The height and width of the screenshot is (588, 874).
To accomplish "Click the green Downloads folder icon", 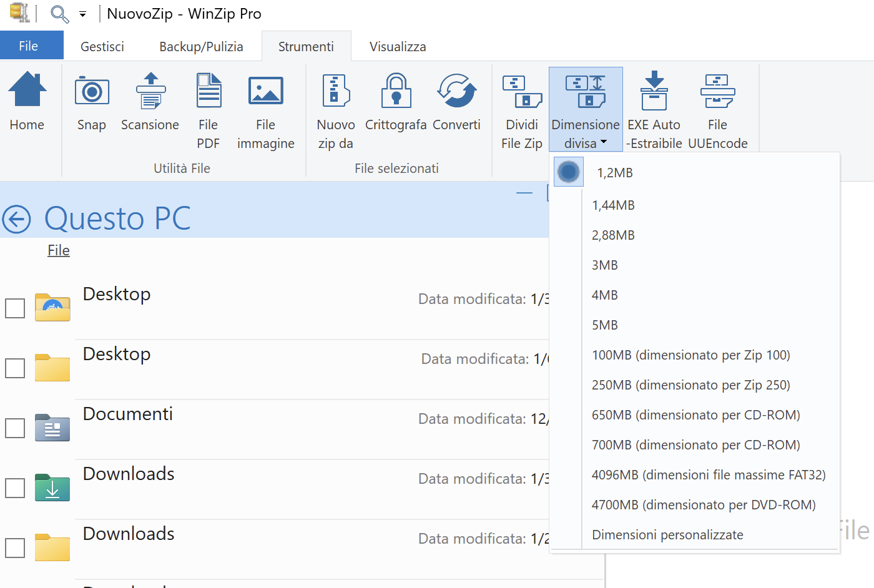I will 52,488.
